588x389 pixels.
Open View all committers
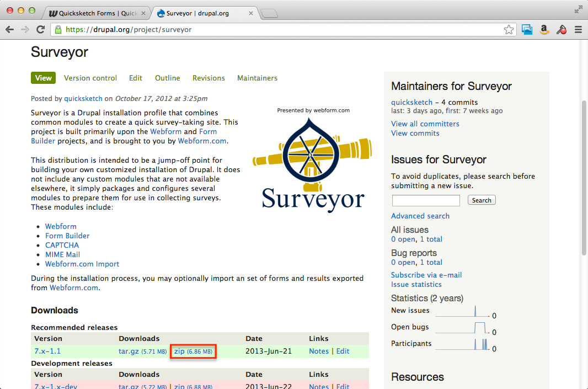click(425, 124)
